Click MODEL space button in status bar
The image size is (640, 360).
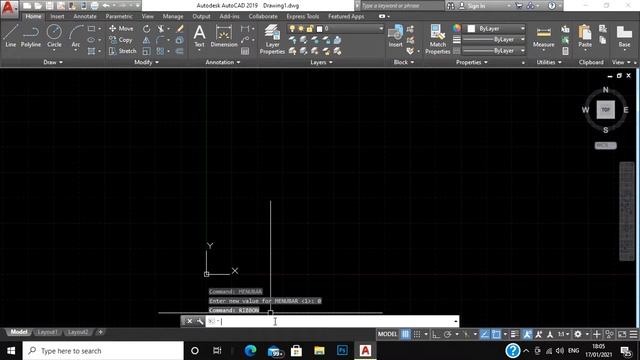pyautogui.click(x=387, y=334)
